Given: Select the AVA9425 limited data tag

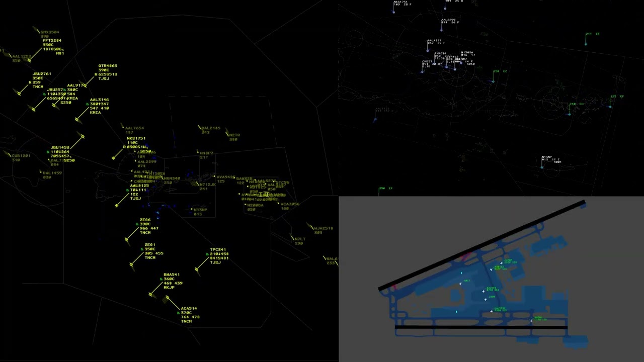Looking at the screenshot, I should click(x=226, y=179).
